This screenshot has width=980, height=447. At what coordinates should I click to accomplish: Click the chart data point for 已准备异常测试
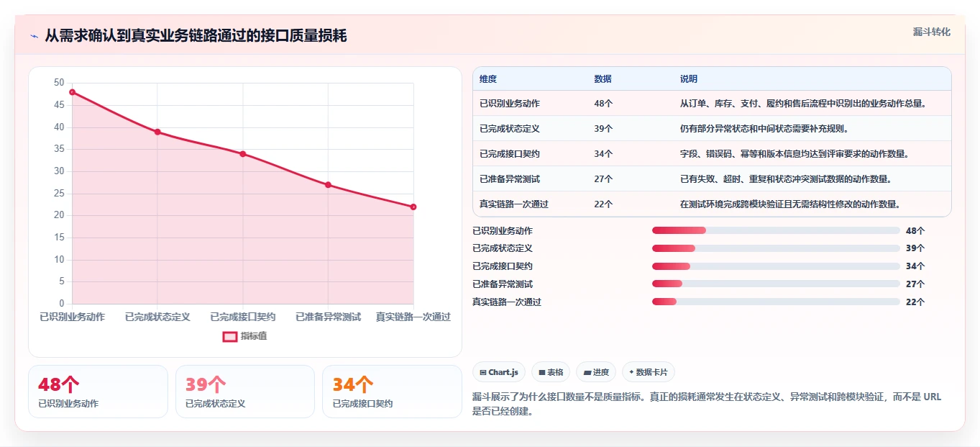[x=328, y=185]
